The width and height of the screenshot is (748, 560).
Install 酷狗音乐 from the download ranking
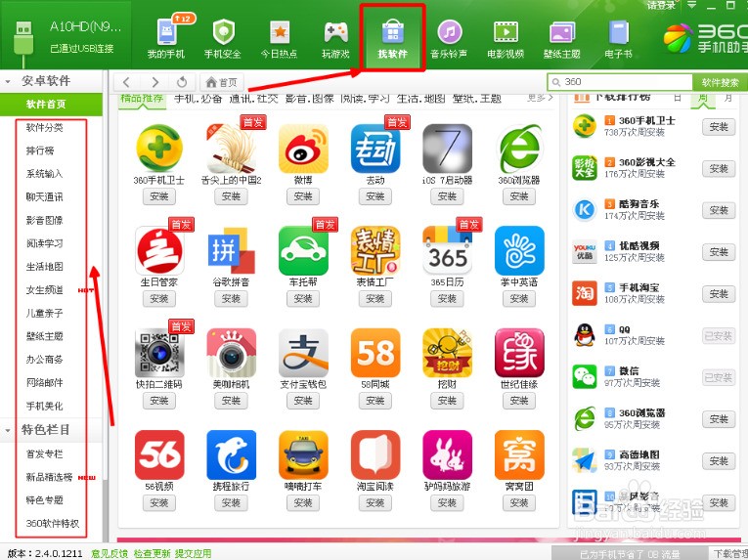point(719,209)
